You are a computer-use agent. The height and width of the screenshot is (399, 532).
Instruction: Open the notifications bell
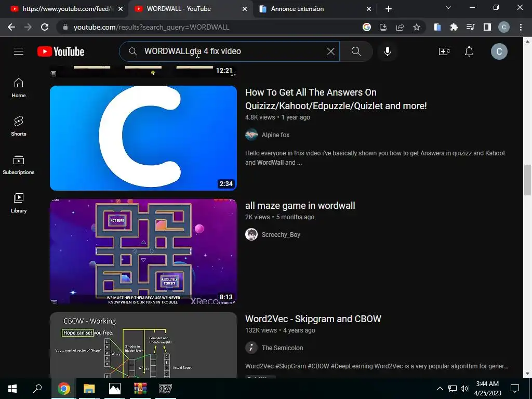pos(469,51)
